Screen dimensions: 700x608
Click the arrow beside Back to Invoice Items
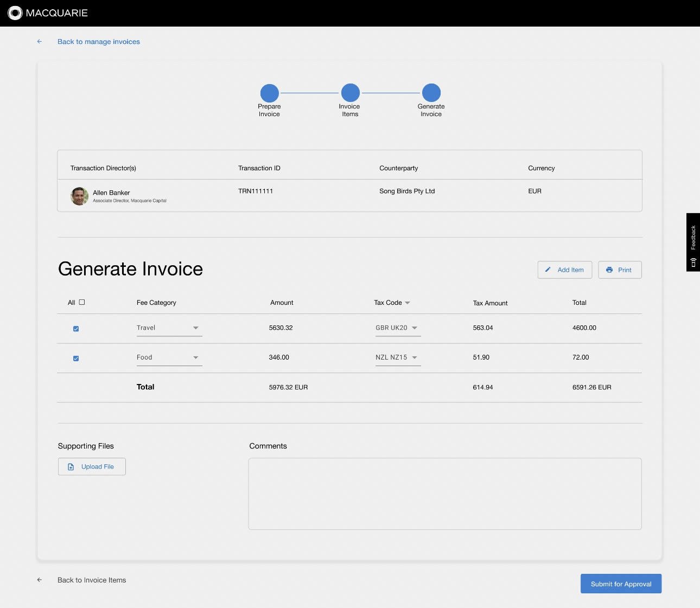coord(40,580)
